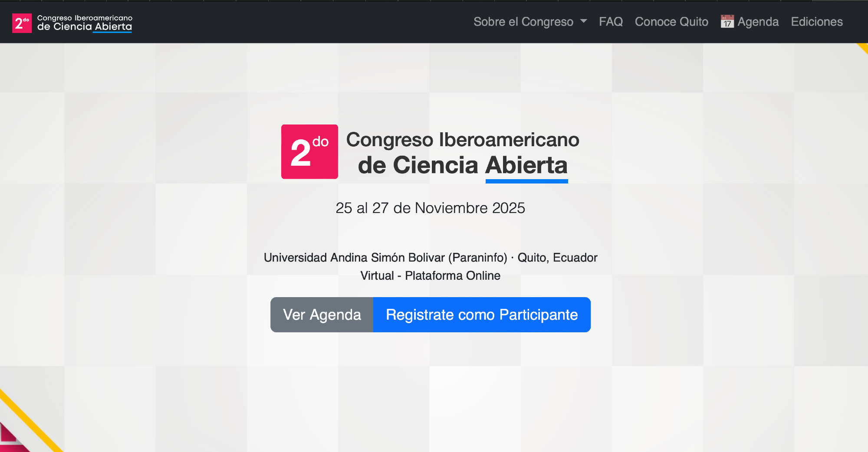Click the navbar brand text Congreso Iberoamericano
868x452 pixels.
coord(85,18)
